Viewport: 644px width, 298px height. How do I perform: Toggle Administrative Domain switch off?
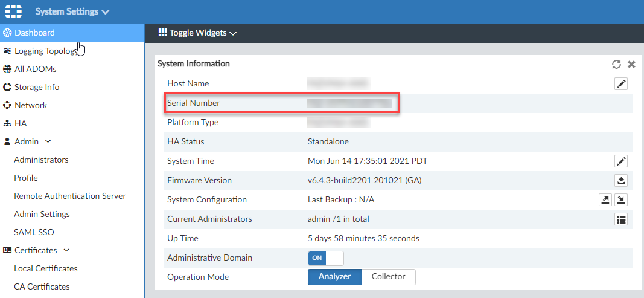coord(326,258)
